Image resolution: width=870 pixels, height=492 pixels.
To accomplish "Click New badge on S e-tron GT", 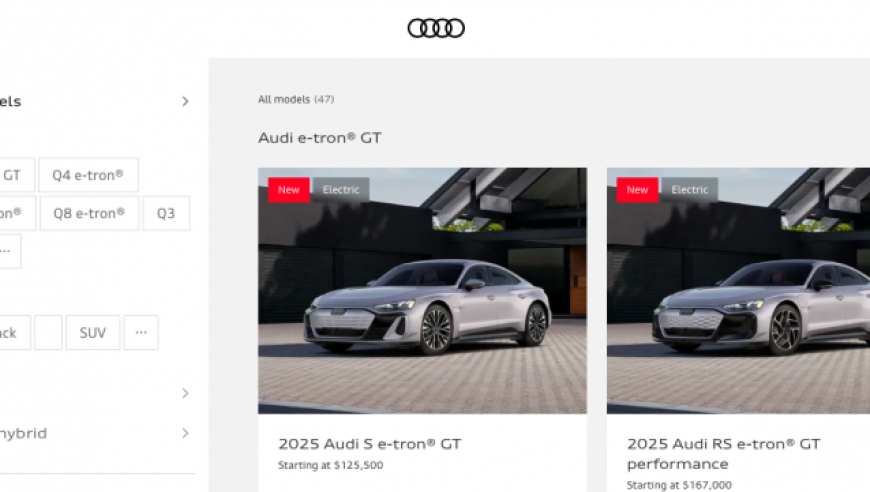I will pyautogui.click(x=289, y=190).
